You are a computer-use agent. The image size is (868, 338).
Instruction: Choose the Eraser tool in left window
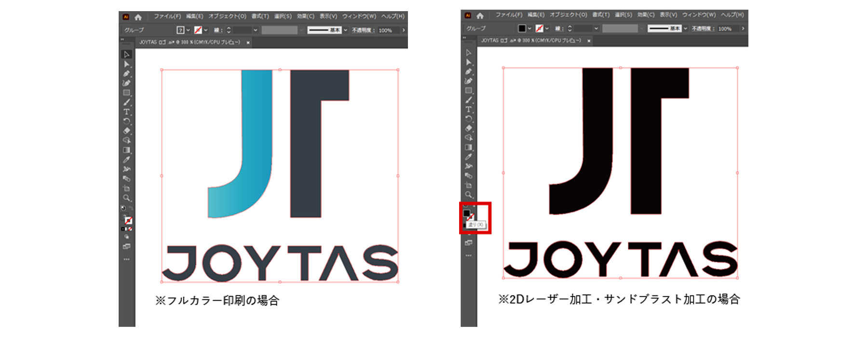126,130
